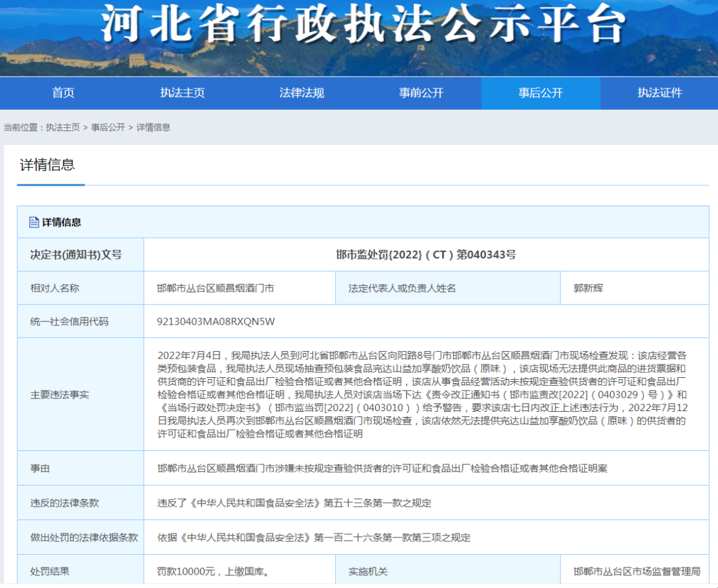
Task: Click legal representative name 郭新辉
Action: (x=588, y=288)
